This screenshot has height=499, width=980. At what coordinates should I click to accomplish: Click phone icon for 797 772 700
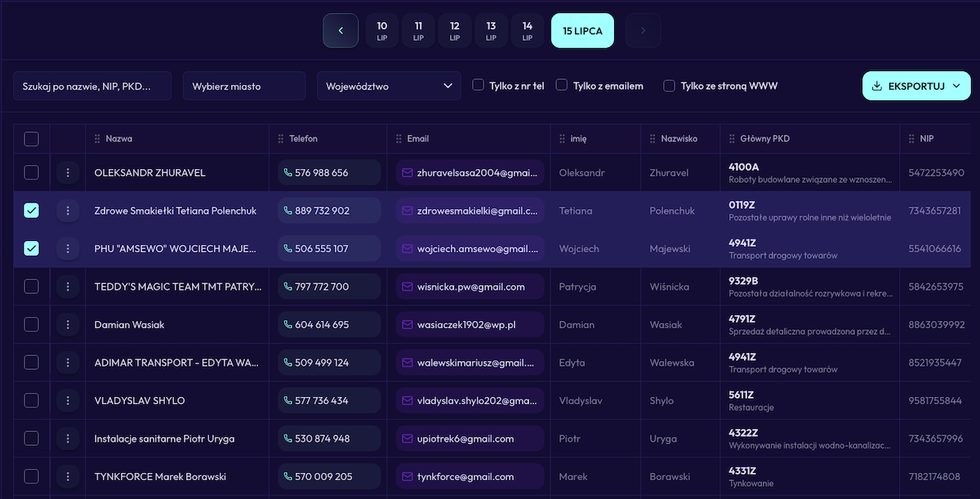287,287
